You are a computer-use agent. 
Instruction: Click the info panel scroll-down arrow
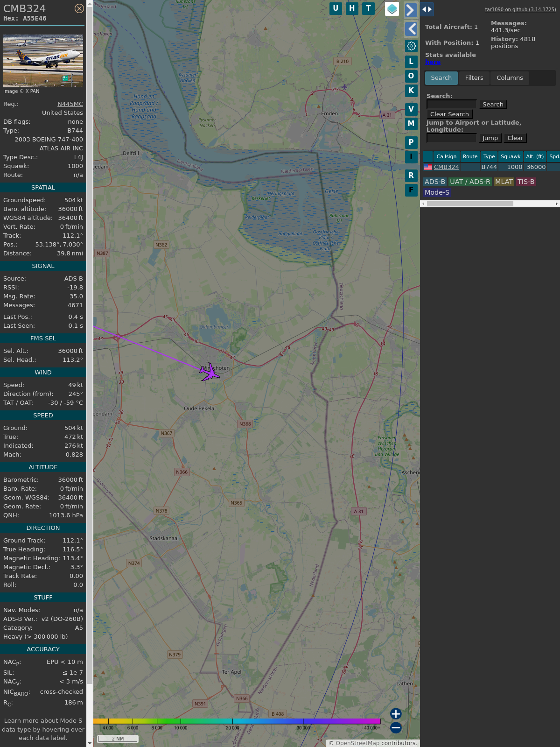pos(90,743)
